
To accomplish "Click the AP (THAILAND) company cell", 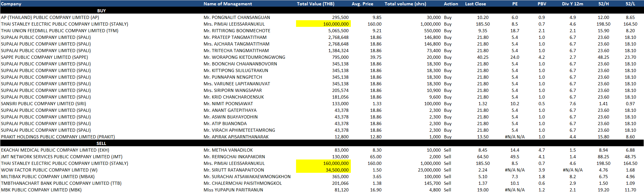I will pyautogui.click(x=50, y=17).
